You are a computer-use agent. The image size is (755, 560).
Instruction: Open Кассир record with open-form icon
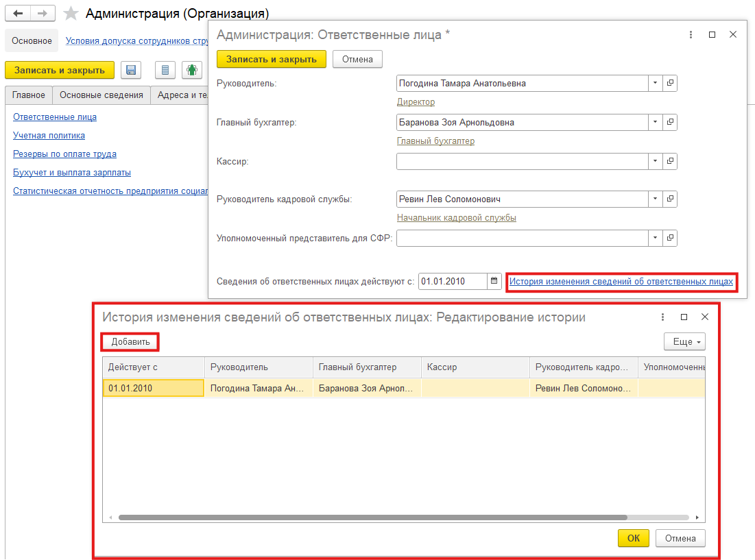[x=670, y=161]
